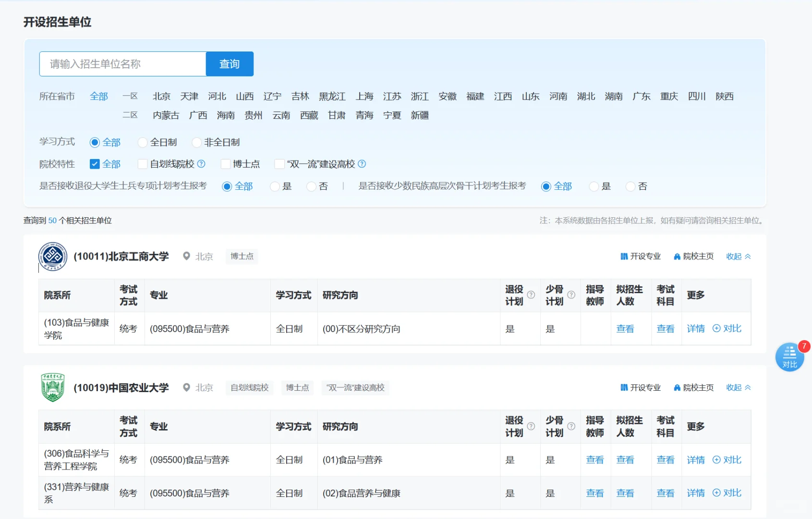Click location pin icon beside 中国农业大学
This screenshot has height=519, width=812.
(x=187, y=387)
